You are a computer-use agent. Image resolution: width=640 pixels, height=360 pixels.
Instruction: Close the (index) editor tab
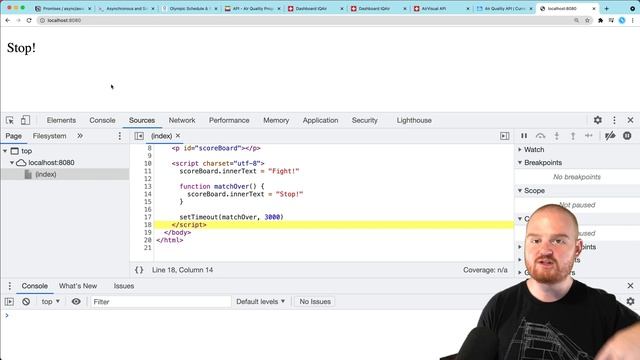click(x=178, y=136)
